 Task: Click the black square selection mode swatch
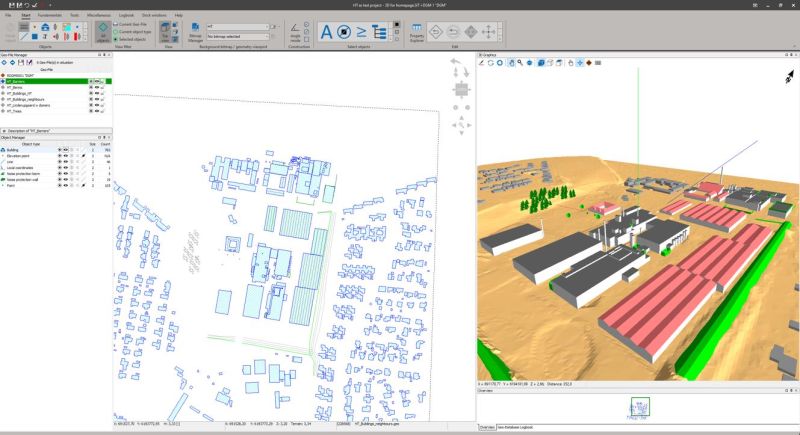click(x=396, y=24)
